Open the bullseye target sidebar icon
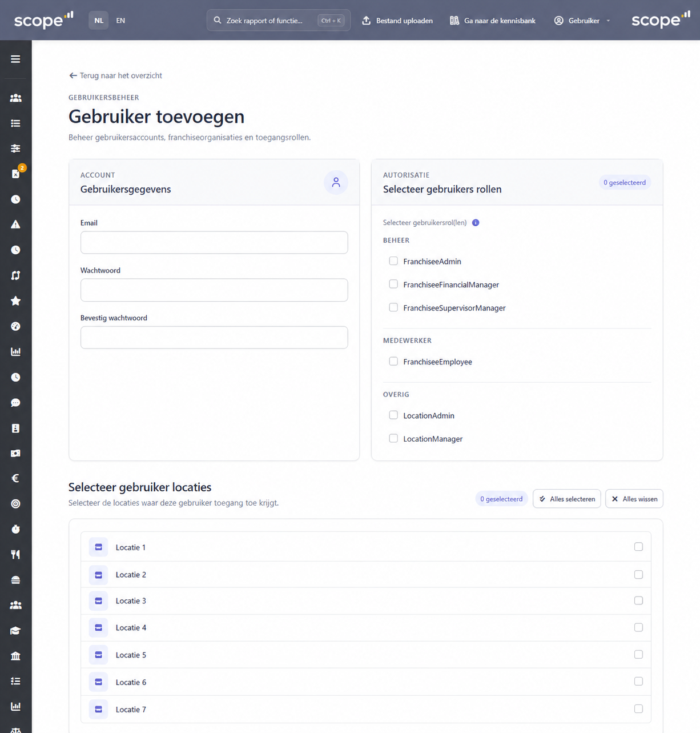 point(15,504)
